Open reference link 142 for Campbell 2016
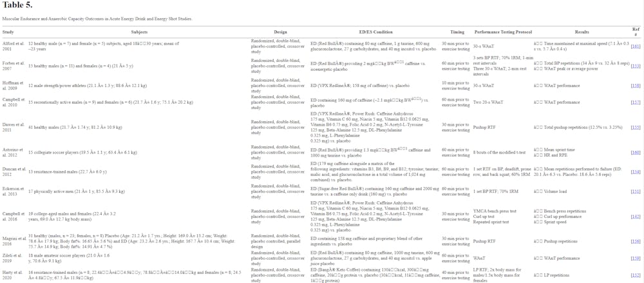 pos(635,217)
